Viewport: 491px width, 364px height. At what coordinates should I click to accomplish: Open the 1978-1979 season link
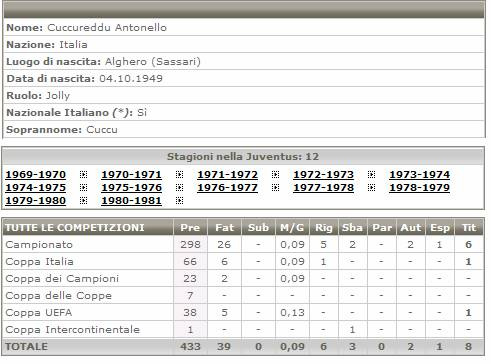(420, 188)
